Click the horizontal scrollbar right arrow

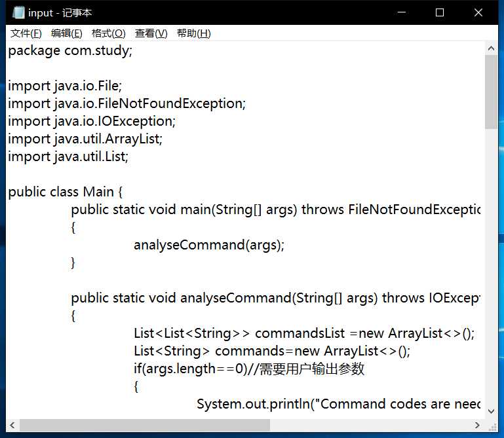point(477,426)
